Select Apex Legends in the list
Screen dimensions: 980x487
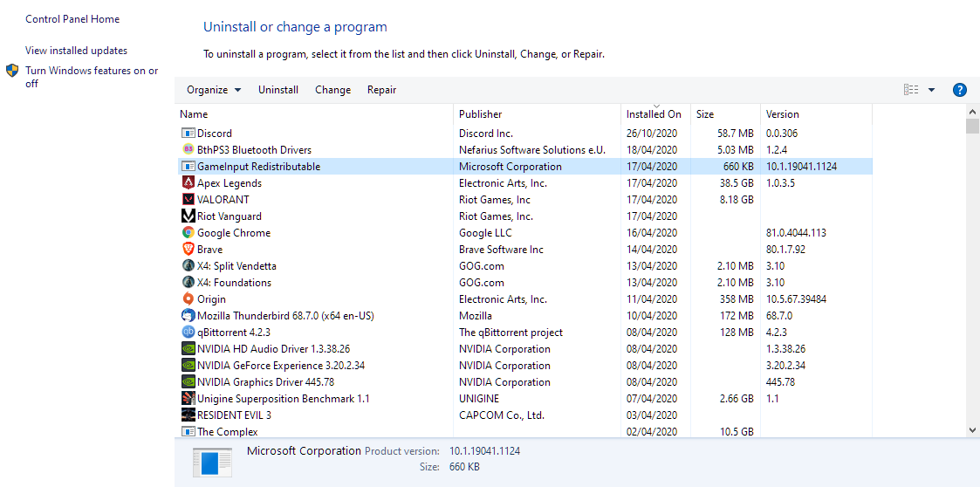click(x=230, y=183)
